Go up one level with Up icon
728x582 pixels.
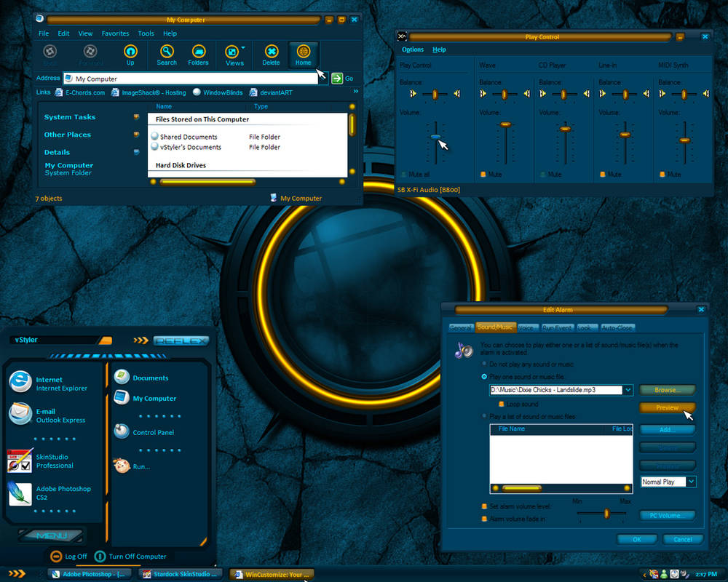click(130, 55)
